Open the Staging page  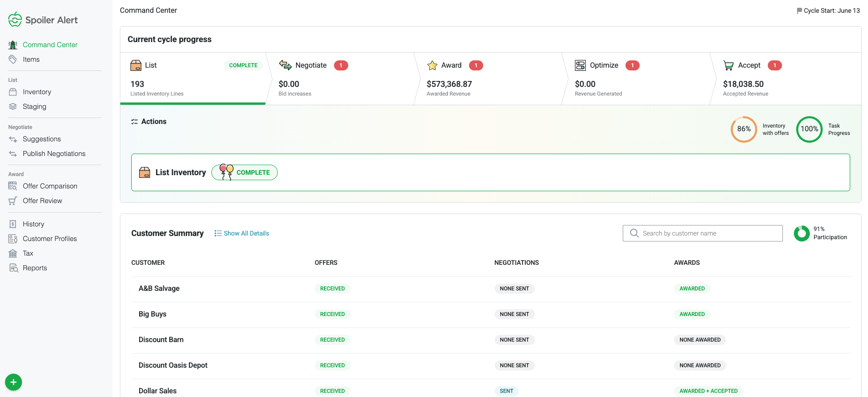point(34,107)
